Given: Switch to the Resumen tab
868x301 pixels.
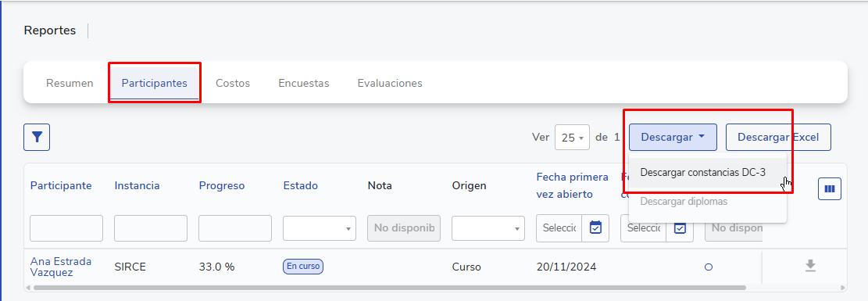Looking at the screenshot, I should (x=70, y=83).
